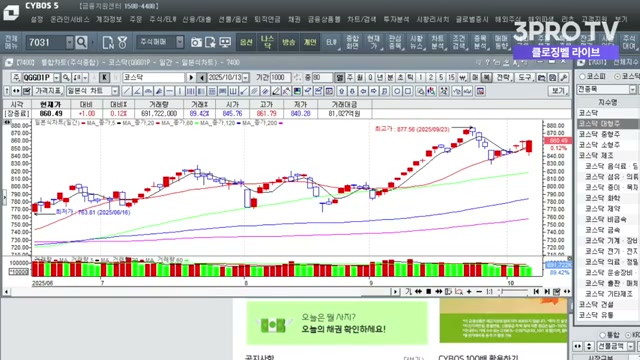Click the magnifier search button beside 7031
This screenshot has width=640, height=360.
click(x=82, y=42)
